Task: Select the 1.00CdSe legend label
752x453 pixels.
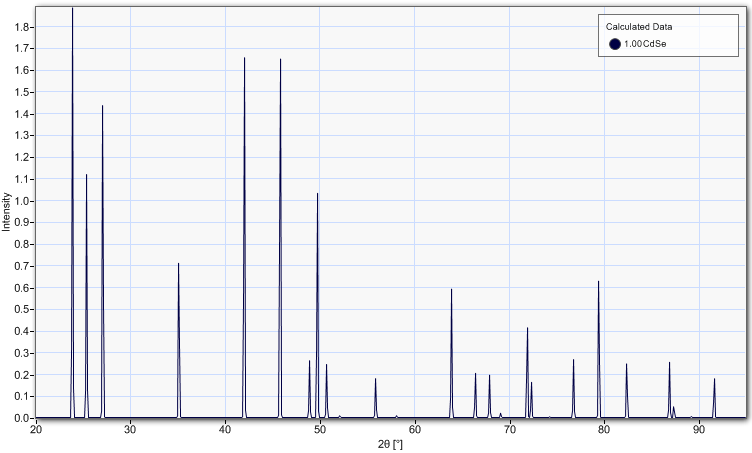Action: 647,44
